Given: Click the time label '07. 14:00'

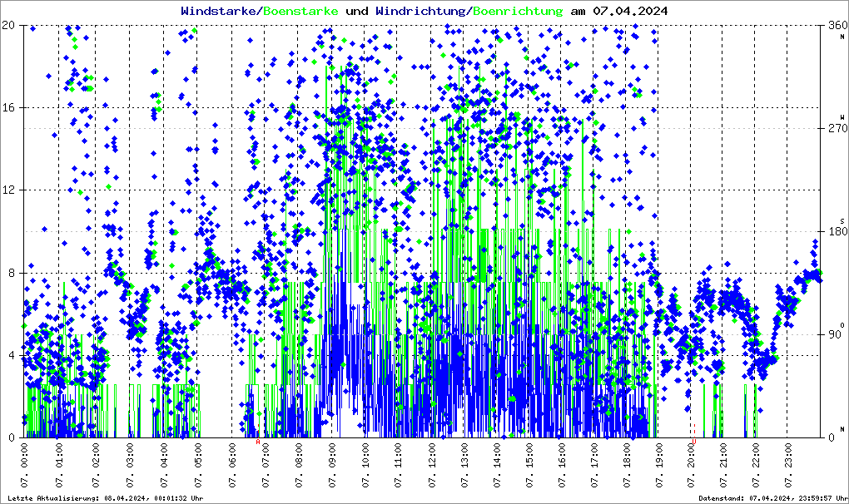Looking at the screenshot, I should [x=497, y=466].
